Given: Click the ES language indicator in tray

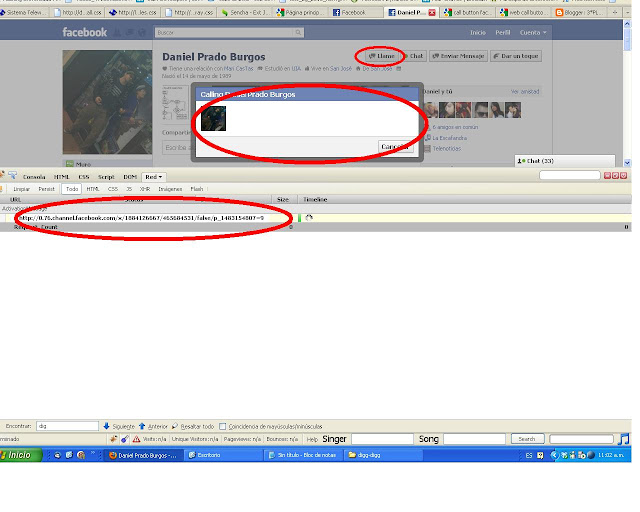Looking at the screenshot, I should point(529,455).
